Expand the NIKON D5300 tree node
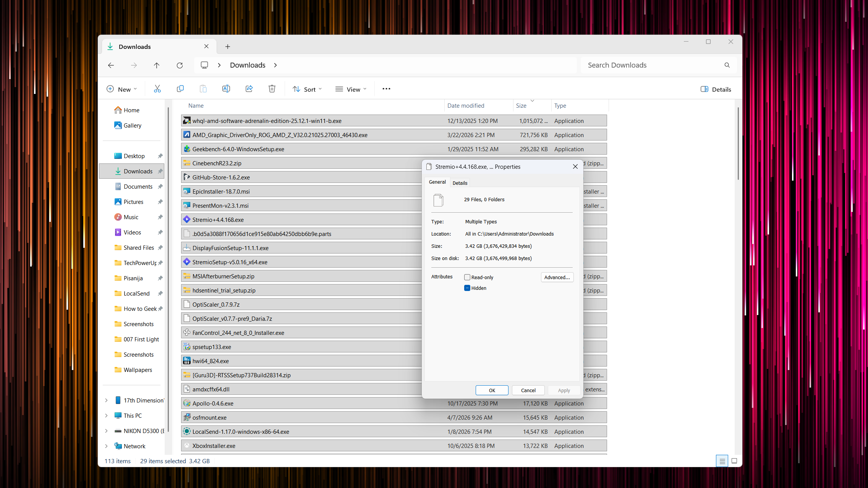 (106, 431)
